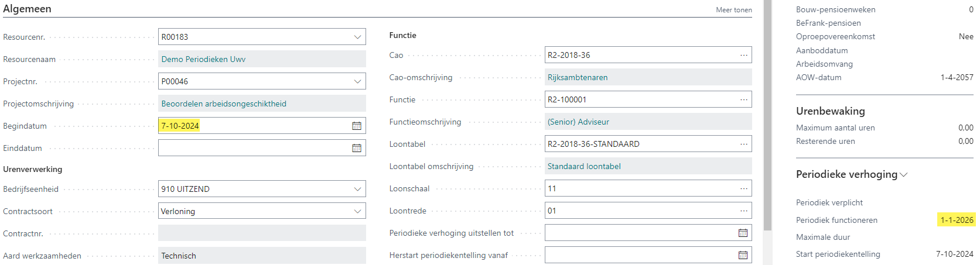Image resolution: width=980 pixels, height=265 pixels.
Task: Click the Einddatum input field
Action: [253, 148]
